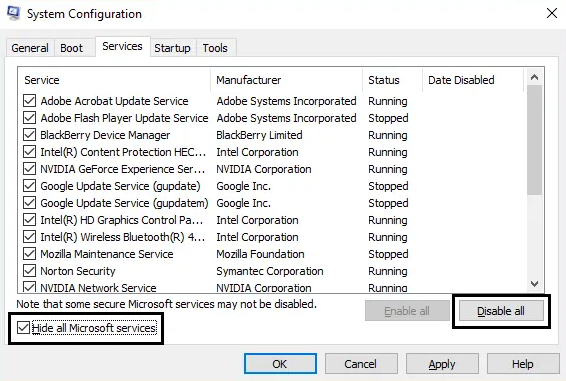Click the scrollbar down arrow
Image resolution: width=566 pixels, height=381 pixels.
(x=534, y=284)
